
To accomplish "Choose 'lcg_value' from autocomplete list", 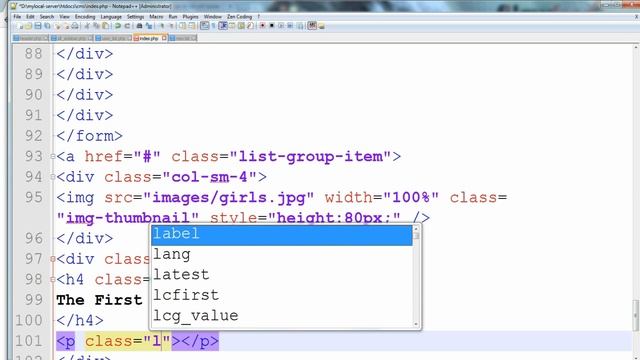I will 282,316.
